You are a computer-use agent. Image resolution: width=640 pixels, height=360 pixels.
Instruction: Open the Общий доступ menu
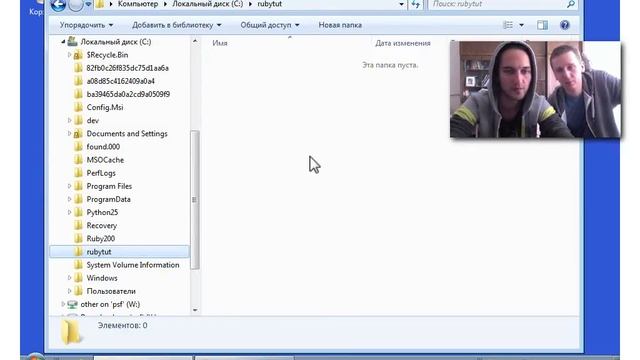pos(269,25)
